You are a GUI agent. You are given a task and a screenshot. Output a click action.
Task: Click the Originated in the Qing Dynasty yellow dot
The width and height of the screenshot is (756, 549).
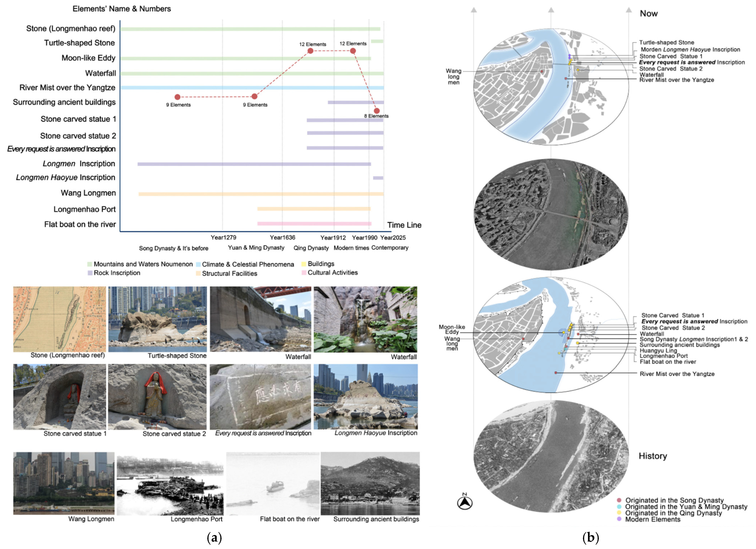point(619,513)
